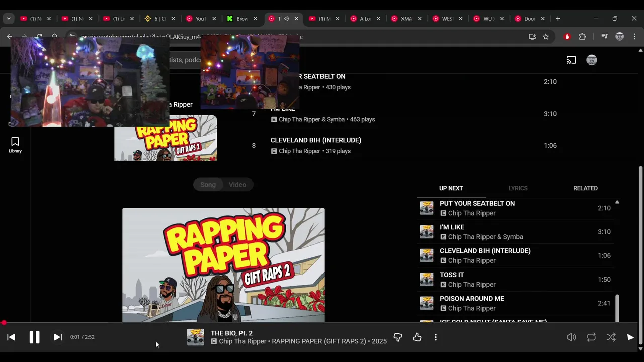Screen dimensions: 644x362
Task: Skip to the next track
Action: [58, 337]
